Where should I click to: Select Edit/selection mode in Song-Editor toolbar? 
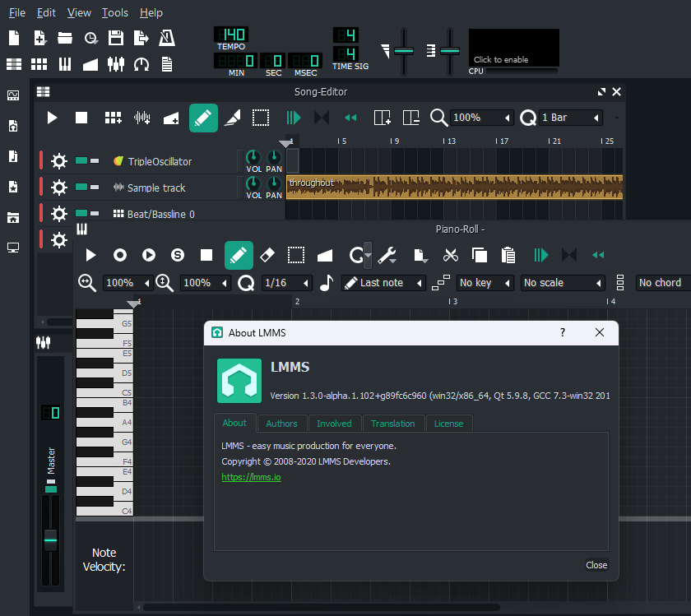pyautogui.click(x=261, y=118)
